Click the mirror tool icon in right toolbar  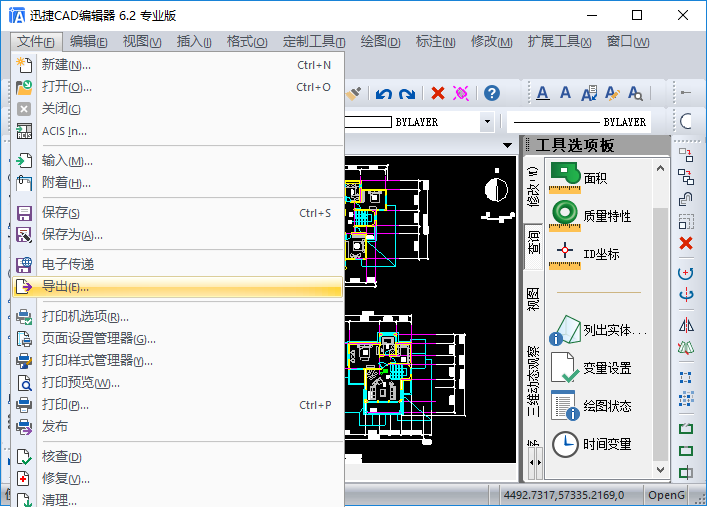click(x=686, y=325)
